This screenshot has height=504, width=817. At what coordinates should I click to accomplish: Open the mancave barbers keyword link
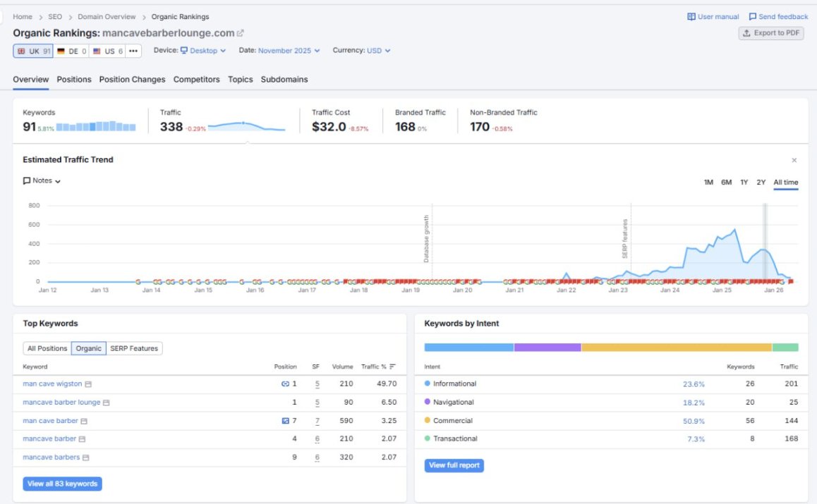click(x=51, y=457)
